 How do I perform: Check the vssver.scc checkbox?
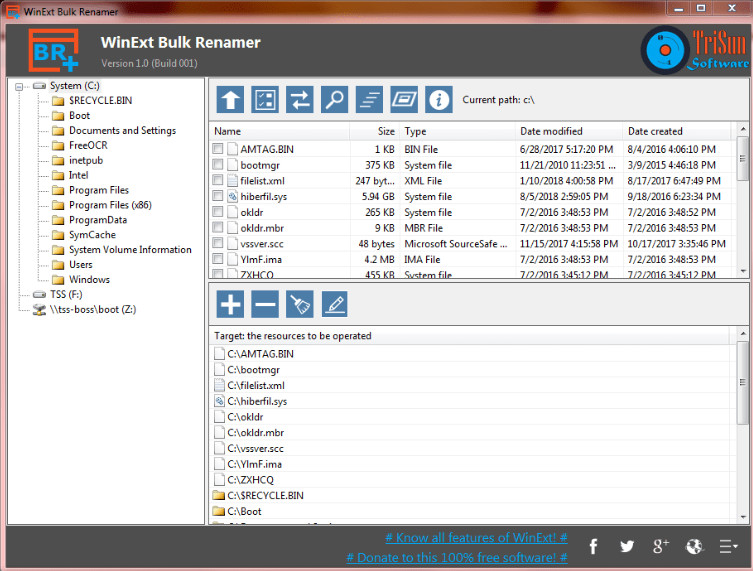[218, 243]
